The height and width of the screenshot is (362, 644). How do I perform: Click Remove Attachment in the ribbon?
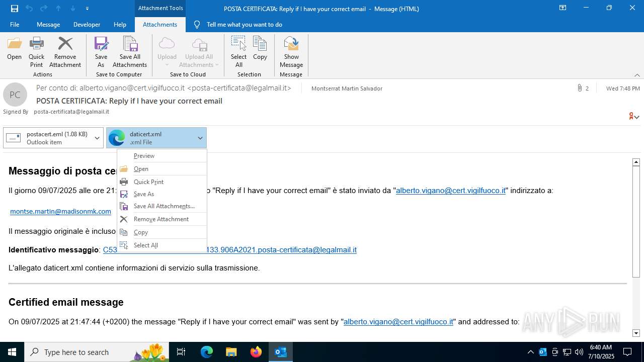pos(65,52)
